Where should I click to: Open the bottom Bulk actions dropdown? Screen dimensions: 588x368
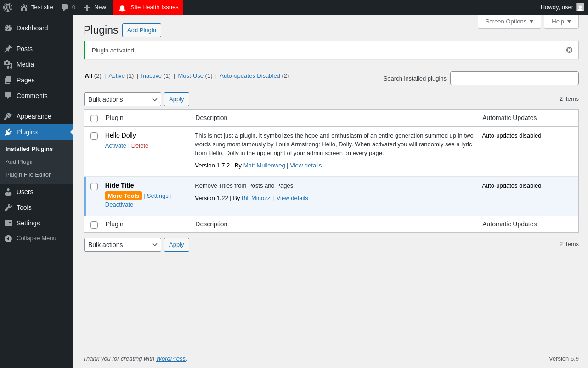(x=123, y=245)
